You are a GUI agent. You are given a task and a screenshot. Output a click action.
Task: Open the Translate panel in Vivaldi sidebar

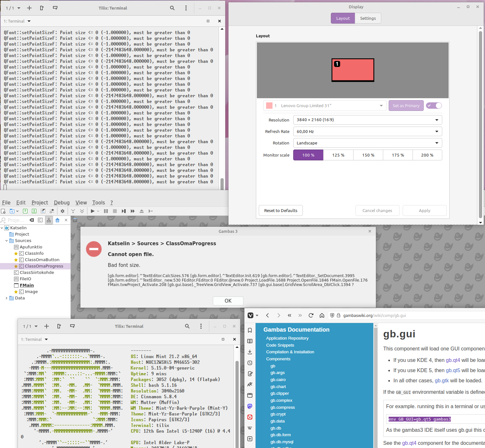tap(250, 385)
